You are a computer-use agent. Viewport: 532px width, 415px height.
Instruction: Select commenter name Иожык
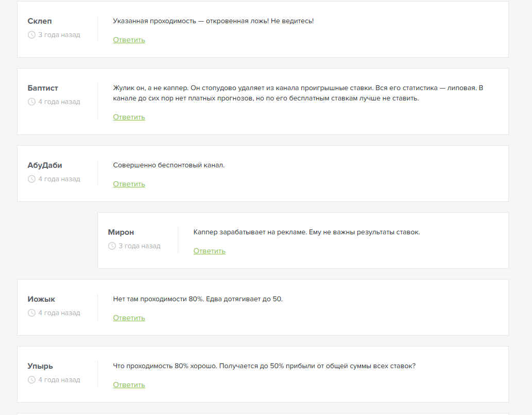point(41,299)
